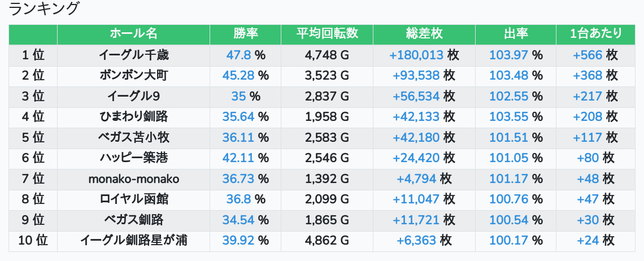Click the 47.8 win rate value
The width and height of the screenshot is (644, 261).
(x=238, y=55)
